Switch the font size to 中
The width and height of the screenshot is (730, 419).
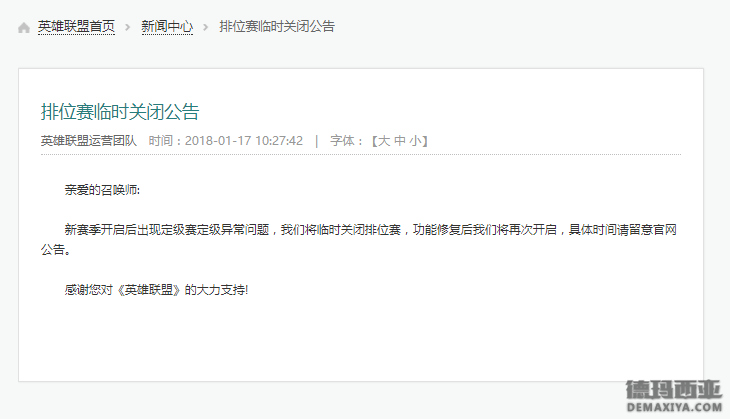(400, 141)
